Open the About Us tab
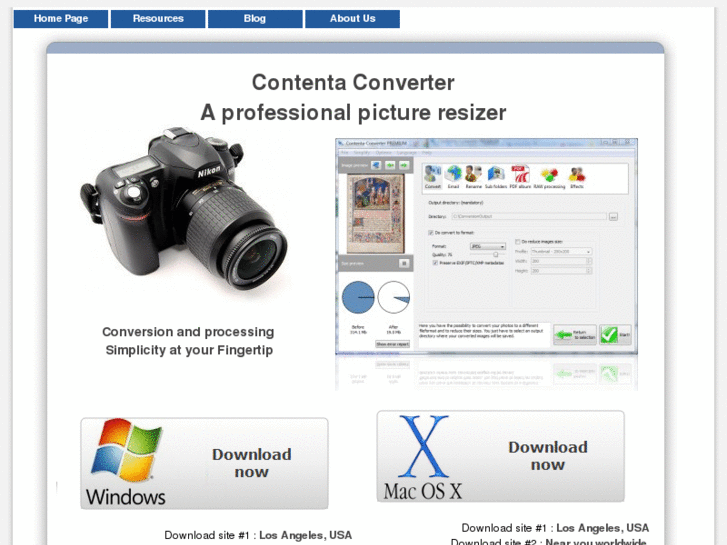Viewport: 727px width, 545px height. [x=352, y=19]
